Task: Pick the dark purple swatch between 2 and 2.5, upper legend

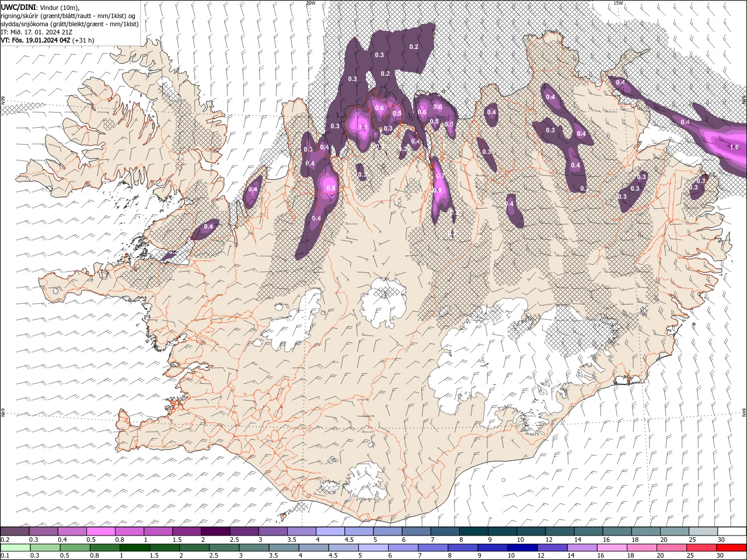Action: click(216, 531)
